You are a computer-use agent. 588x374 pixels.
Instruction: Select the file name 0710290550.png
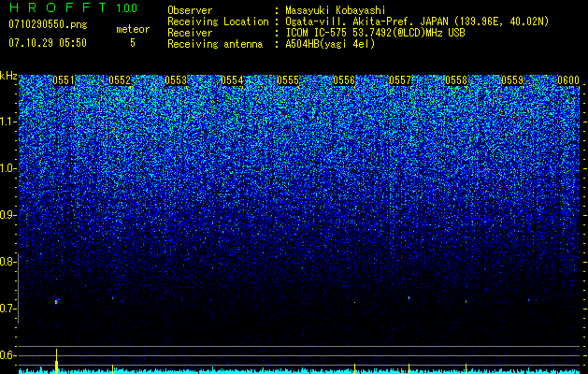tap(48, 25)
